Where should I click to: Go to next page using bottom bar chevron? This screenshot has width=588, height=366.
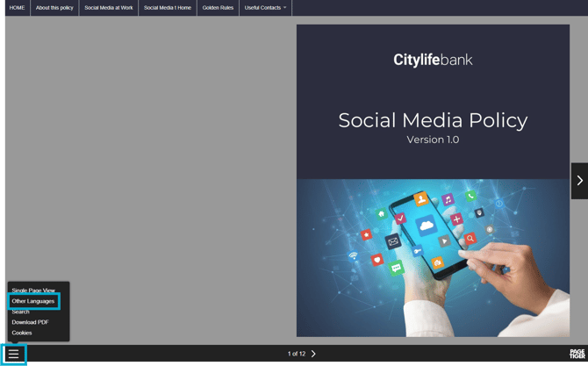click(314, 354)
